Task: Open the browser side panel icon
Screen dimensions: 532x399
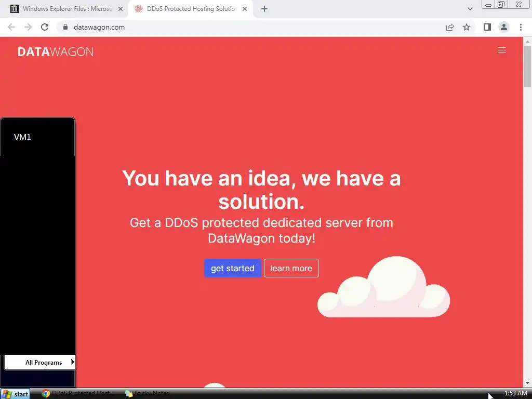Action: point(487,27)
